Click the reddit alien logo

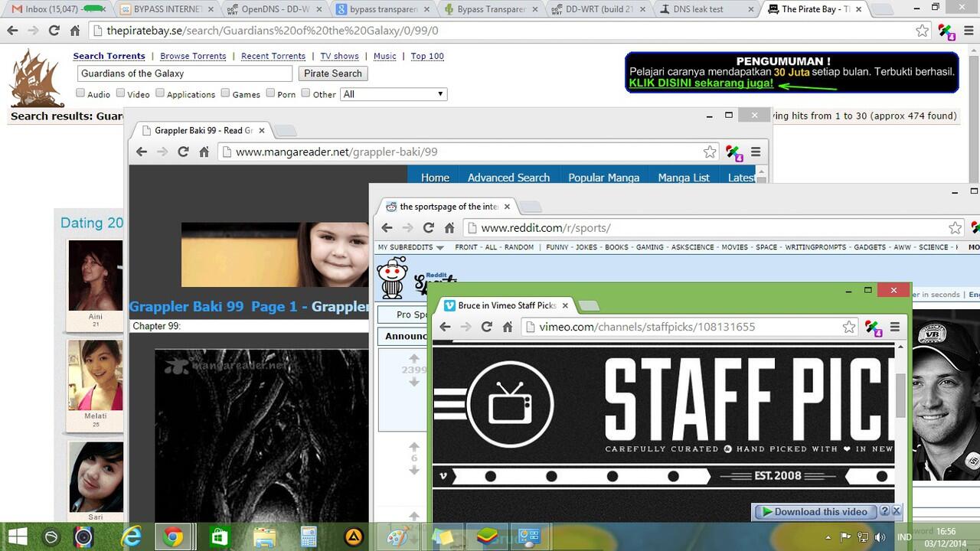coord(393,278)
